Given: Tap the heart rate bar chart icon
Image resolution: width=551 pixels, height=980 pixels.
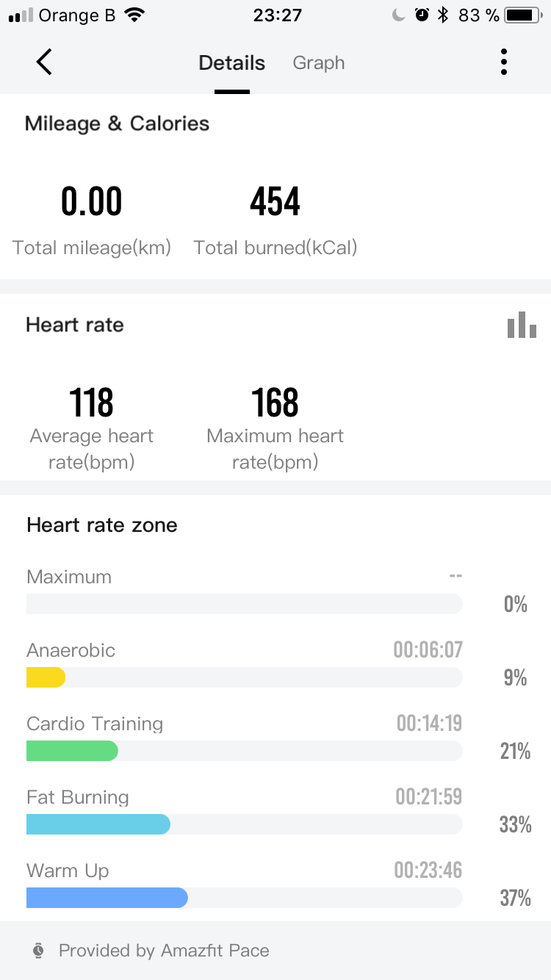Looking at the screenshot, I should point(522,325).
